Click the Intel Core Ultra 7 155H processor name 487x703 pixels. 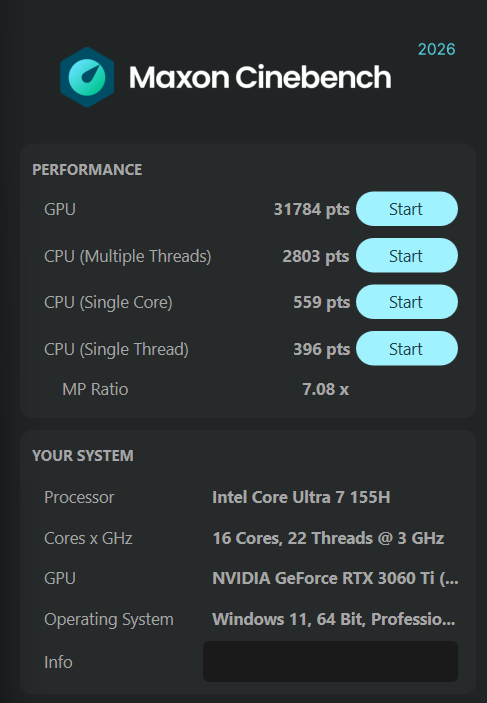(301, 497)
